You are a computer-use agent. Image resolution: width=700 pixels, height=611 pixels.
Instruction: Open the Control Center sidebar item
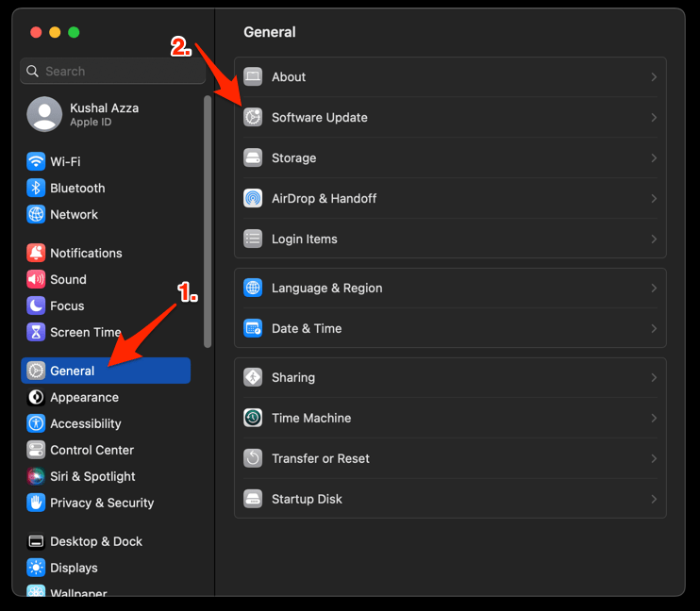(92, 451)
